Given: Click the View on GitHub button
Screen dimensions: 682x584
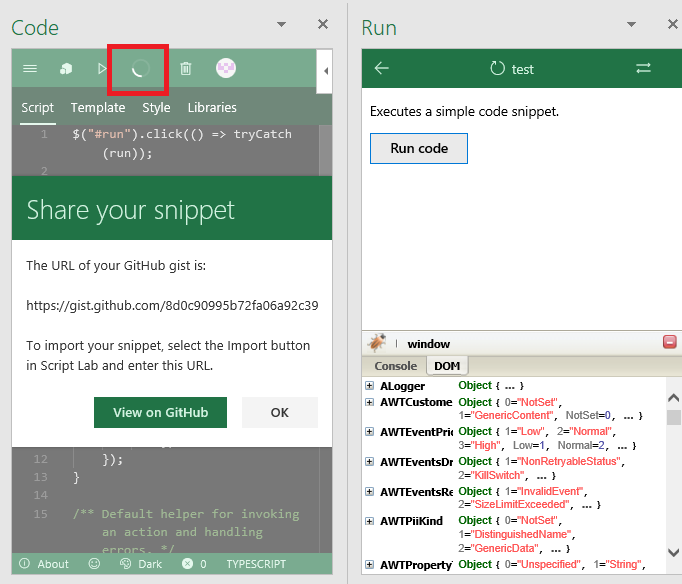Looking at the screenshot, I should coord(160,412).
